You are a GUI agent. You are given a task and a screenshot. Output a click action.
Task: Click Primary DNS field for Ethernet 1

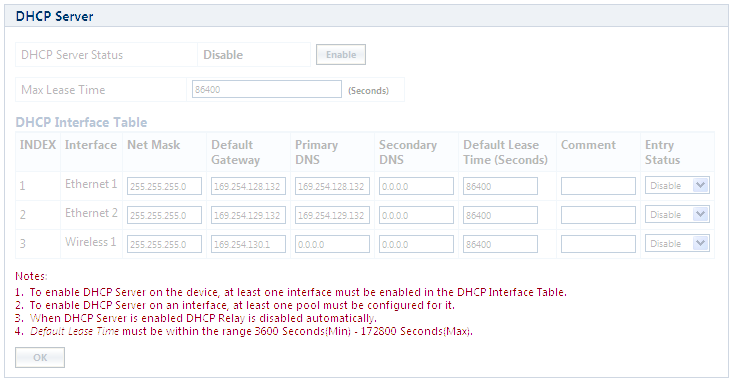332,186
